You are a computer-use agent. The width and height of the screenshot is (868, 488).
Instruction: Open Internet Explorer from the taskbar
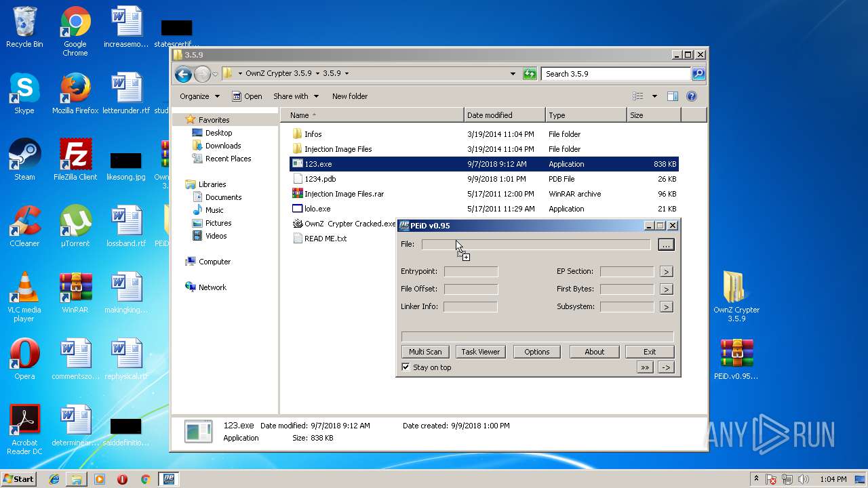coord(54,479)
